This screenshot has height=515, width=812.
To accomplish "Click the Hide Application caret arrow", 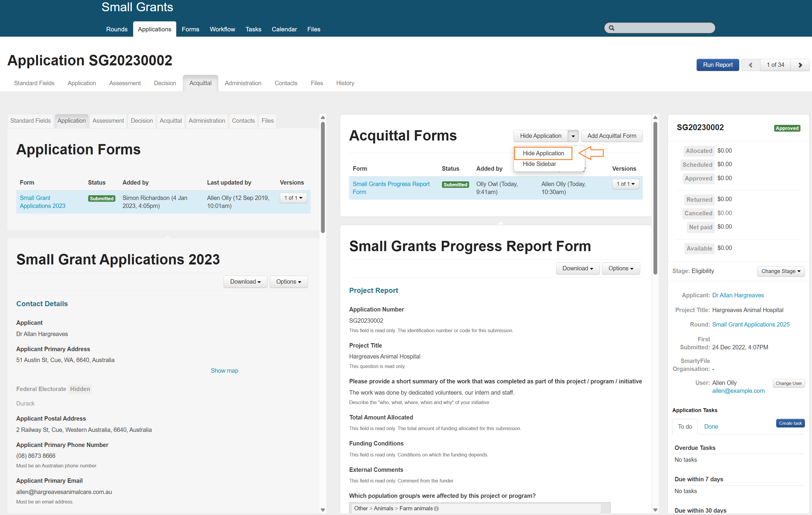I will 573,136.
